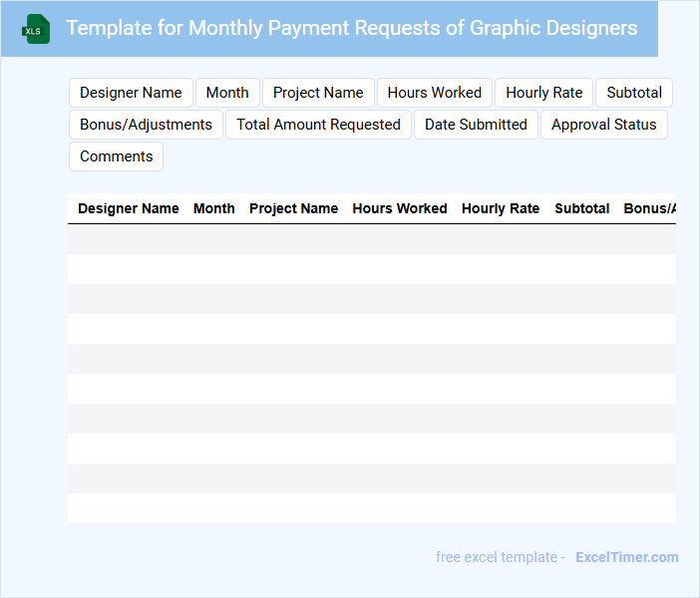The width and height of the screenshot is (700, 598).
Task: Click the Subtotal tag button
Action: (633, 93)
